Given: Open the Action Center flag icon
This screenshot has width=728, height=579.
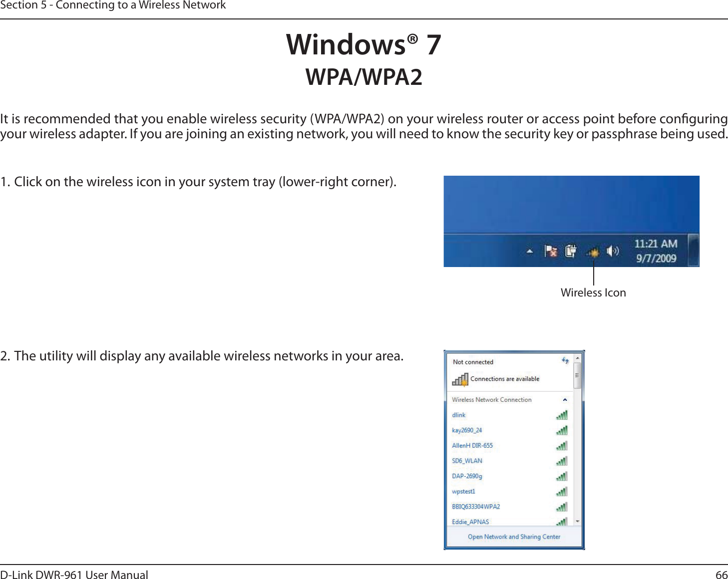Looking at the screenshot, I should [x=551, y=251].
